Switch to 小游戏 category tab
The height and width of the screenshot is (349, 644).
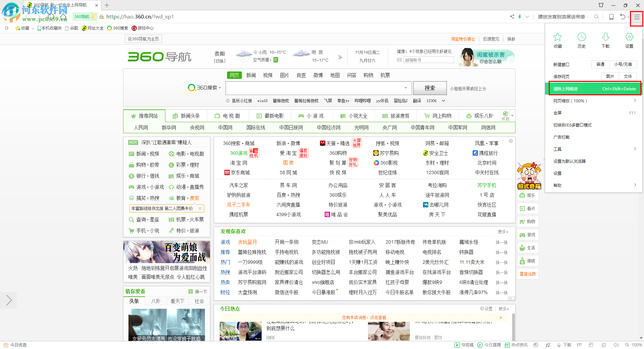[x=311, y=116]
